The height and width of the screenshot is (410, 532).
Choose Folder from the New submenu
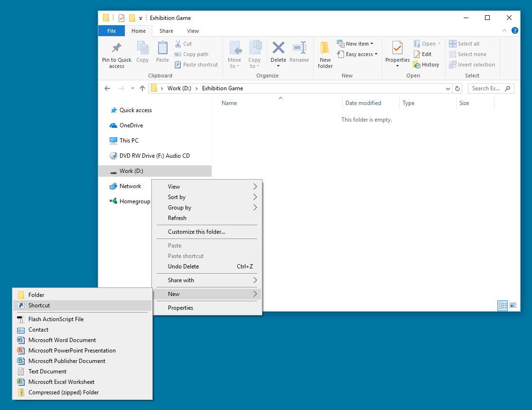point(83,295)
